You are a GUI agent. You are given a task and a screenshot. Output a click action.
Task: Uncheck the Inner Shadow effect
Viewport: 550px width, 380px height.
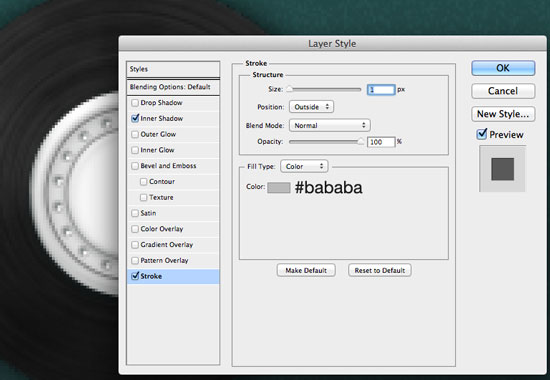(x=135, y=119)
